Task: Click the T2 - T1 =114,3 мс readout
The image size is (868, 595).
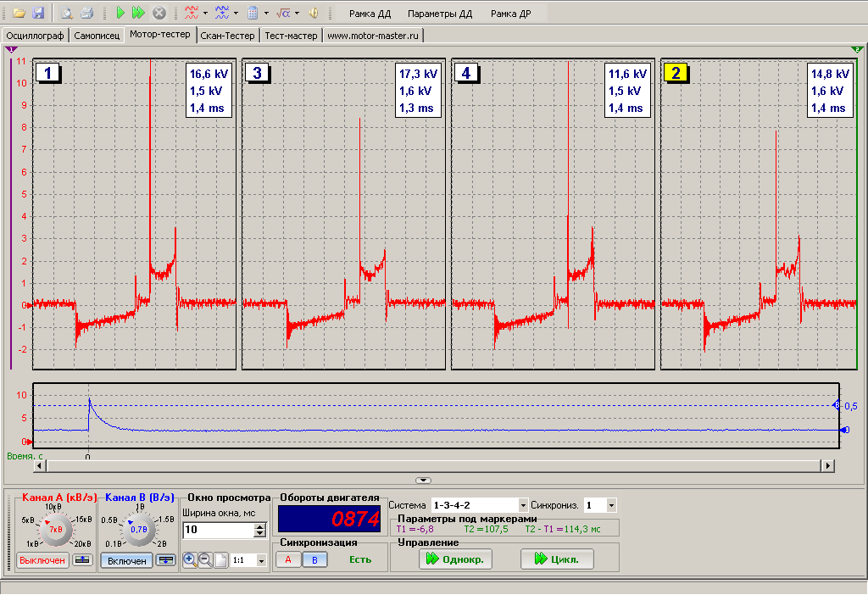Action: (563, 529)
